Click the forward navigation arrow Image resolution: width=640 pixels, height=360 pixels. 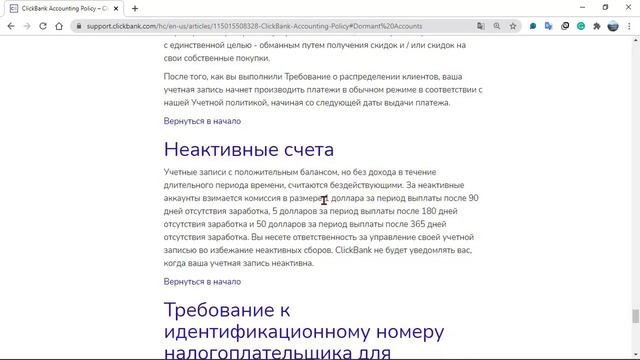point(27,26)
